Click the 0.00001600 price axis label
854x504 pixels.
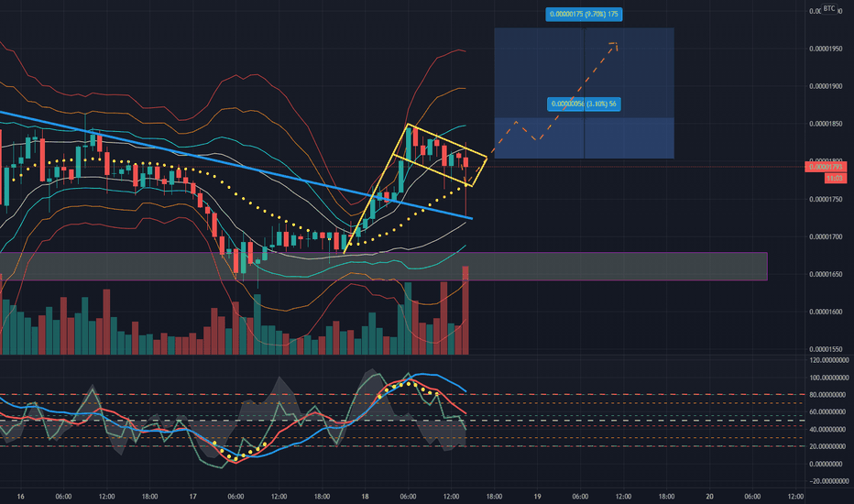click(826, 312)
